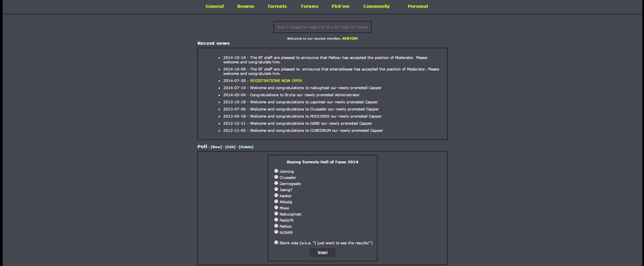Viewport: 644px width, 266px height.
Task: Click the 2013-04-18 MJD10005 Capper news item
Action: (x=302, y=116)
